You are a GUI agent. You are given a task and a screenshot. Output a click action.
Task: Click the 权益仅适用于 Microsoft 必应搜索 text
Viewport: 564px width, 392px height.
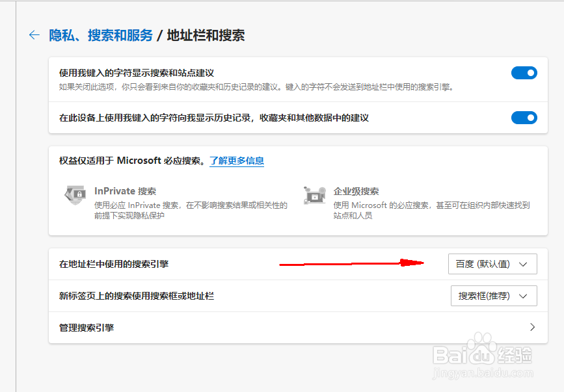(132, 161)
